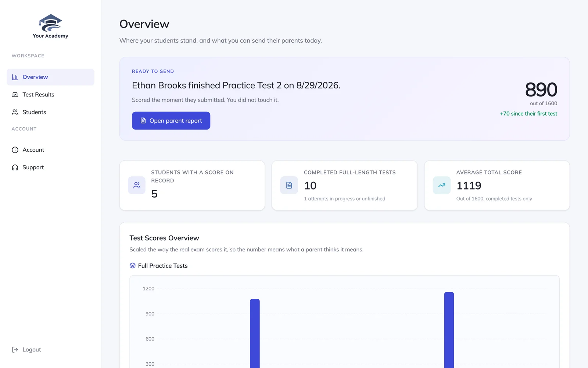The width and height of the screenshot is (588, 368).
Task: Click the people icon on Students with a score card
Action: coord(137,185)
